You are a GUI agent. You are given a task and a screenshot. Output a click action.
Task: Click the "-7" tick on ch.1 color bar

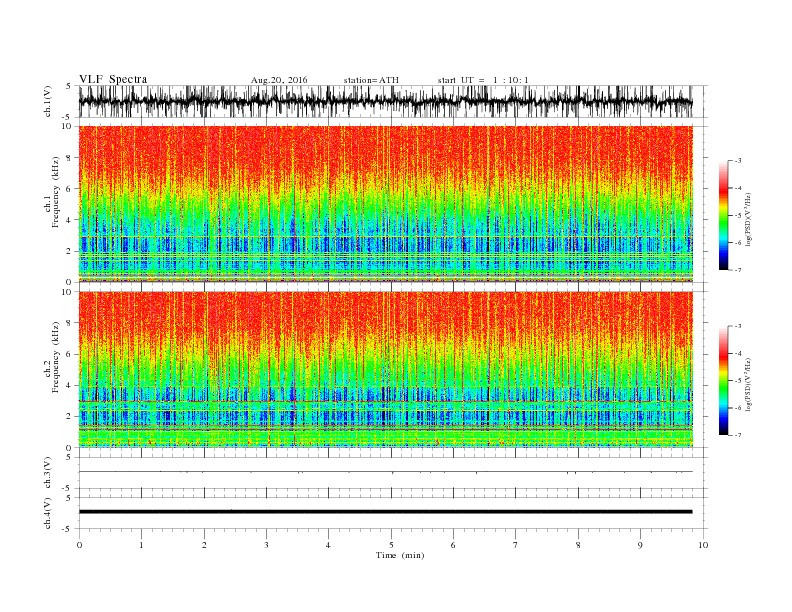pyautogui.click(x=738, y=270)
